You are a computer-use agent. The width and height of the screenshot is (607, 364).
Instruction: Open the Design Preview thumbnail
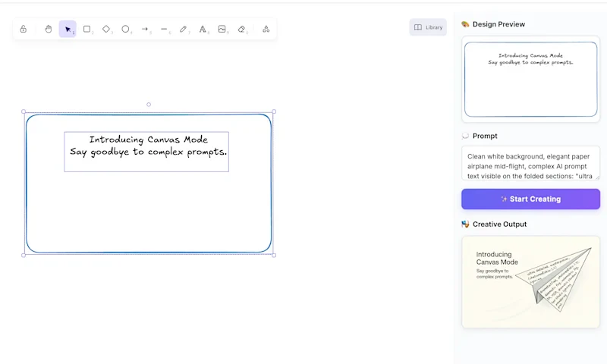pos(530,79)
